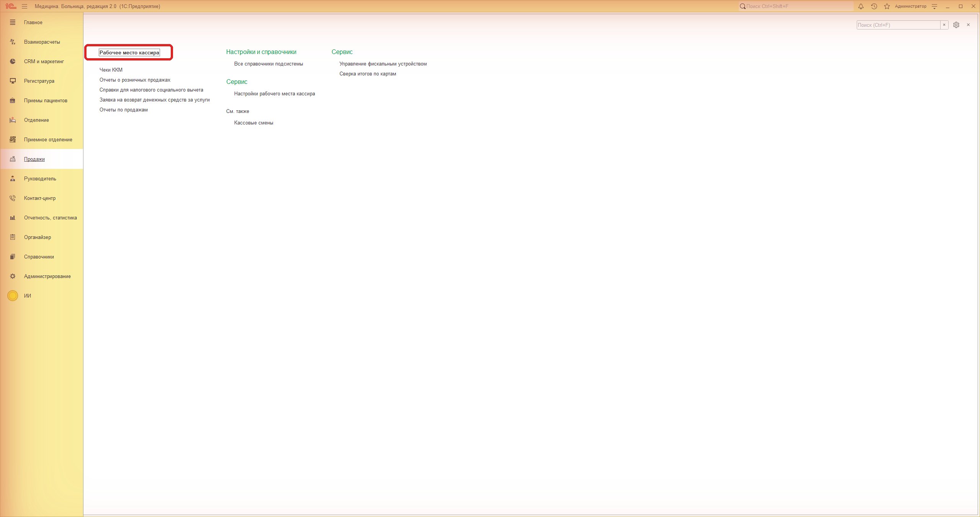Open Настройки рабочего места кассира
Image resolution: width=980 pixels, height=517 pixels.
click(274, 93)
